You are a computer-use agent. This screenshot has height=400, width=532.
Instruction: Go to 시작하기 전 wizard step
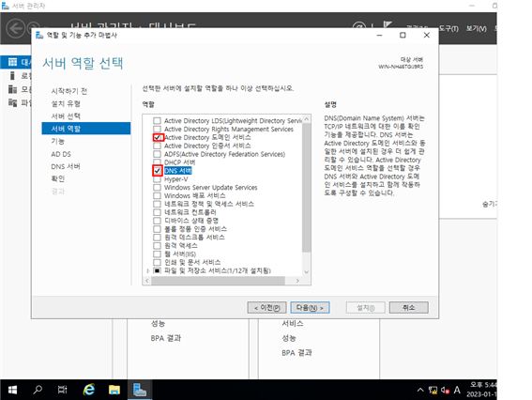(x=68, y=91)
